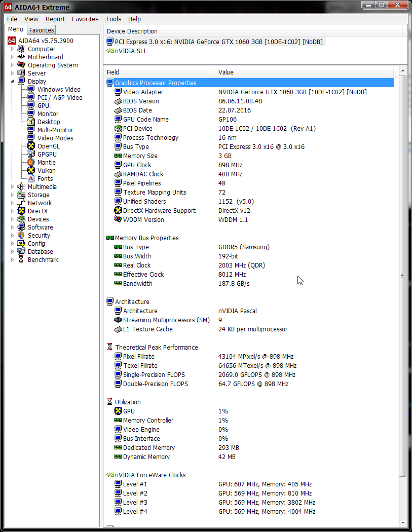412x532 pixels.
Task: Select the Video Modes tree item
Action: click(55, 138)
